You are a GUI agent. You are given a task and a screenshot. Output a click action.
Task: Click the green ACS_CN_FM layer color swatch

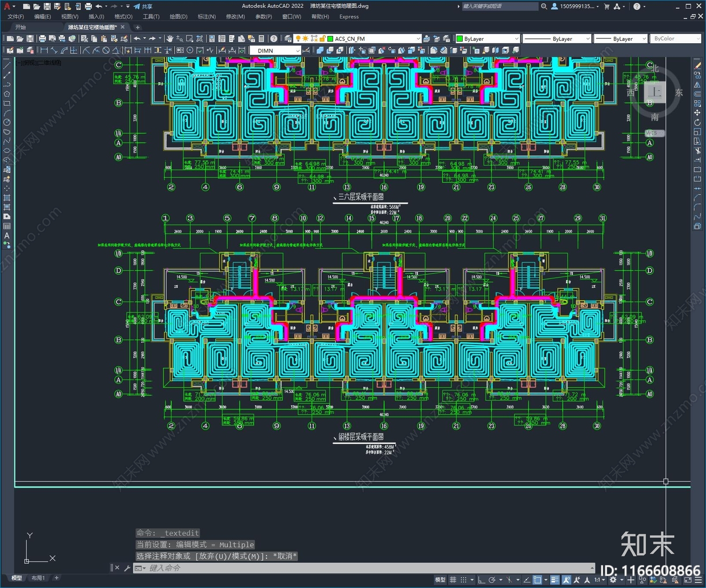point(330,38)
